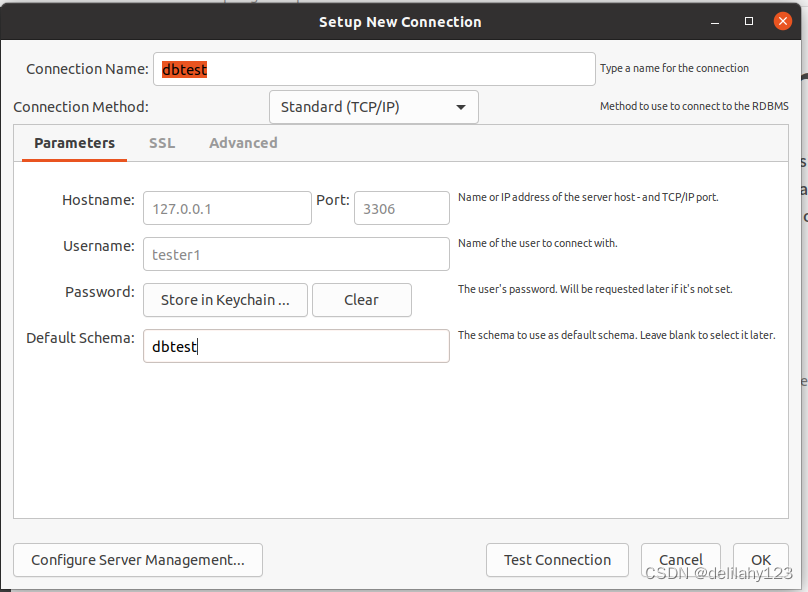The image size is (808, 592).
Task: Clear the stored password
Action: point(361,300)
